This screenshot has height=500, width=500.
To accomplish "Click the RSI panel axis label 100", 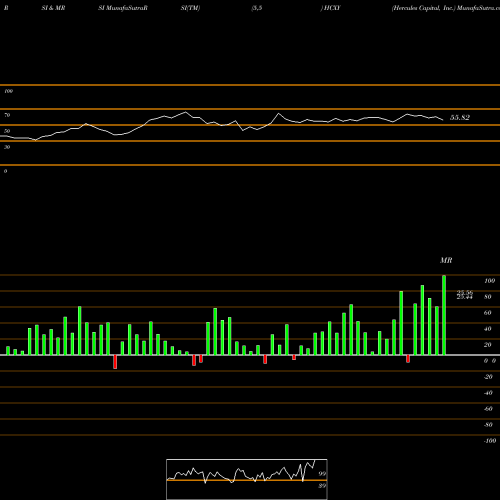I will coord(8,91).
